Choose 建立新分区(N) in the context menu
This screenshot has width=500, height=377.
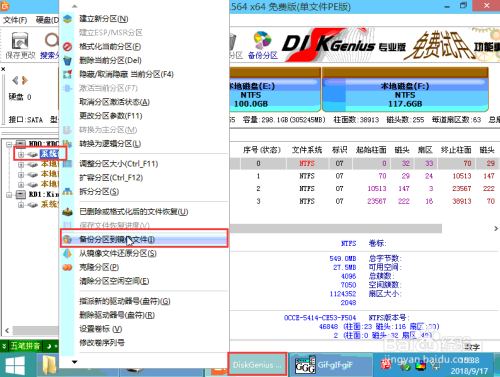click(103, 19)
